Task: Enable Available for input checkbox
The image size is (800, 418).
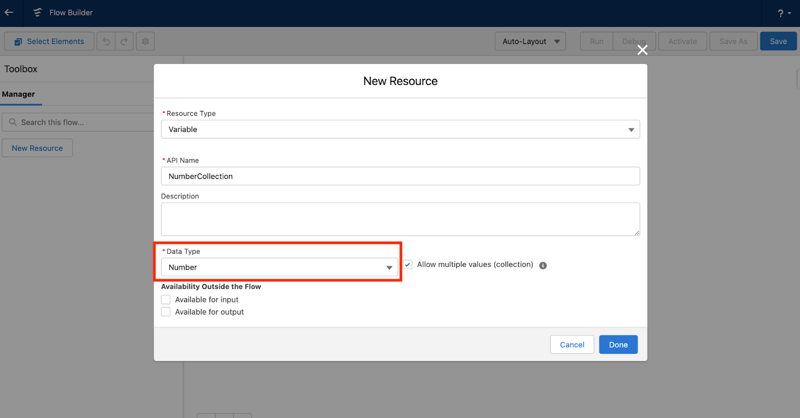Action: (x=166, y=299)
